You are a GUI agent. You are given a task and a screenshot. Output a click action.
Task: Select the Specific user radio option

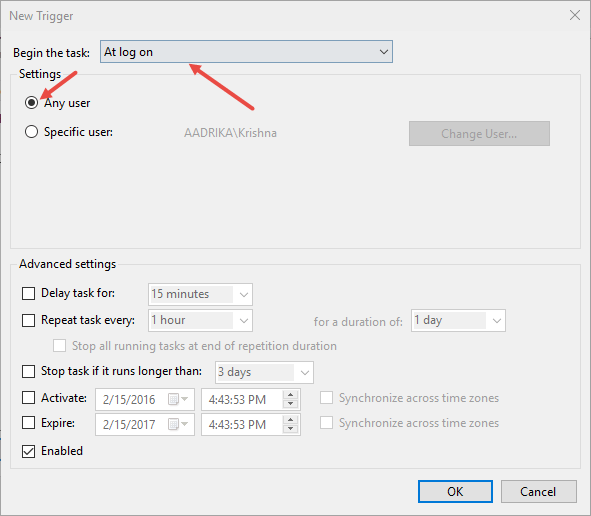31,132
